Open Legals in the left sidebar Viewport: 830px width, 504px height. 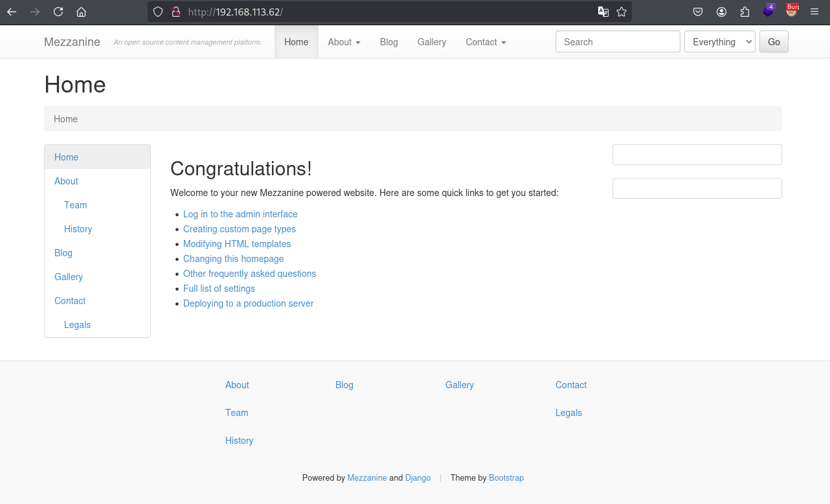[x=97, y=325]
